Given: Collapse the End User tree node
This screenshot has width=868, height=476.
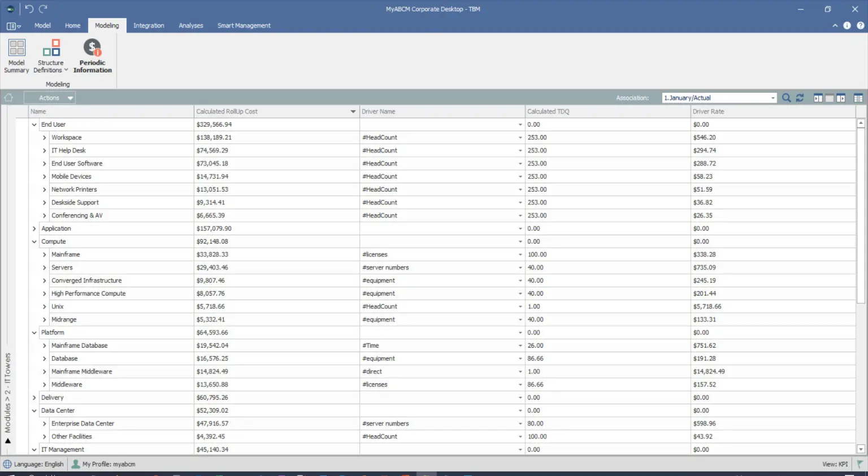Looking at the screenshot, I should click(x=34, y=124).
